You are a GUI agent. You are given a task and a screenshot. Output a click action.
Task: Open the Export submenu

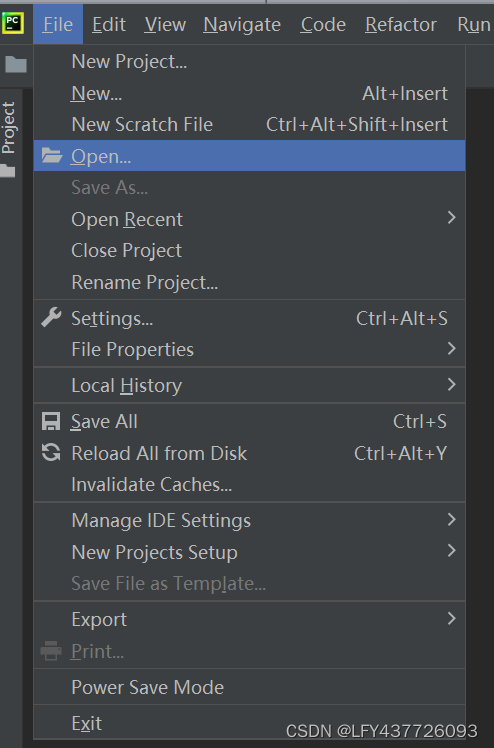(249, 619)
